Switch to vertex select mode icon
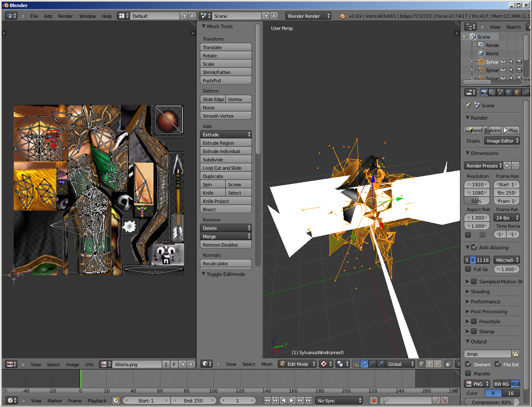 tap(421, 364)
